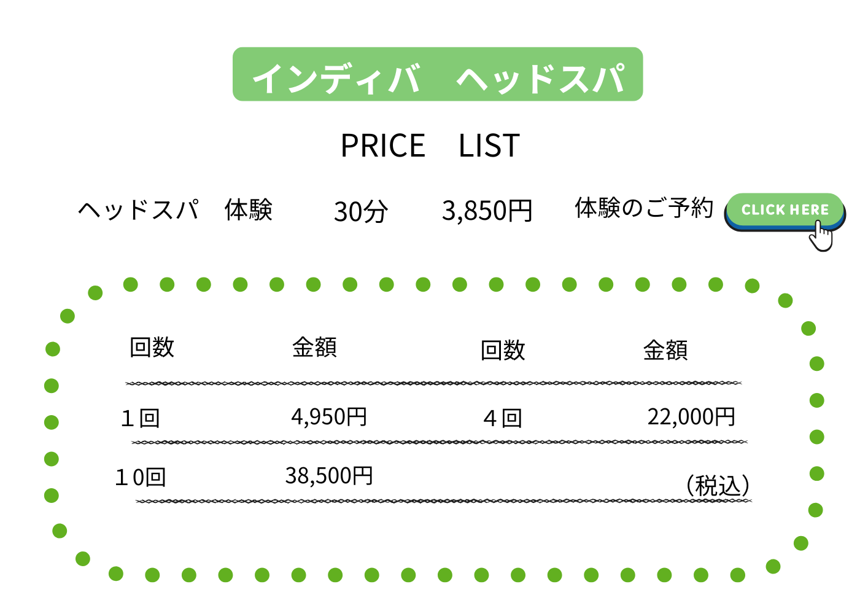Click the (税込) tax-included note

[717, 486]
